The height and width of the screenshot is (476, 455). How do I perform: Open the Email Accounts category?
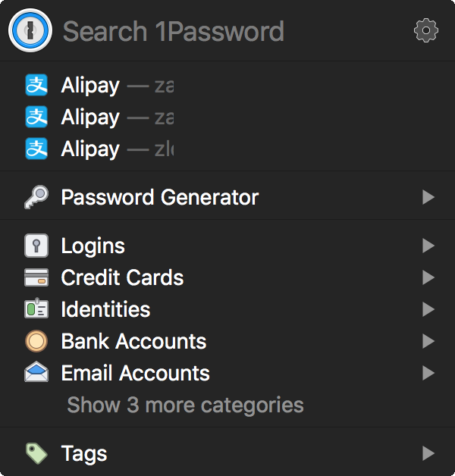[x=227, y=373]
